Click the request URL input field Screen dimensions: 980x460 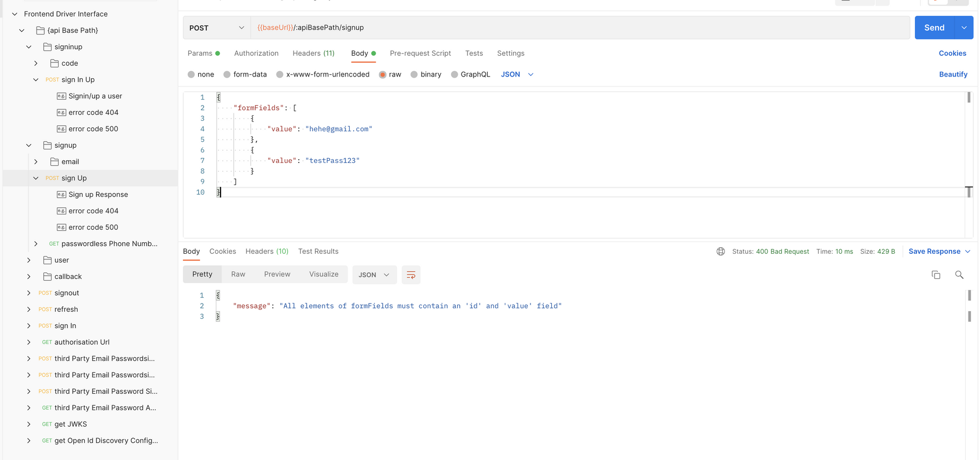pos(580,28)
